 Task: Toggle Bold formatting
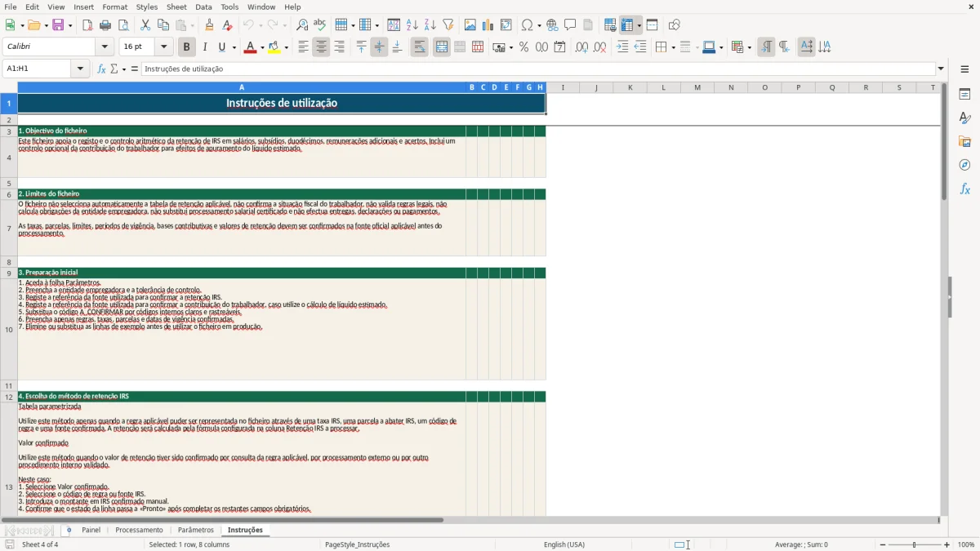(186, 47)
